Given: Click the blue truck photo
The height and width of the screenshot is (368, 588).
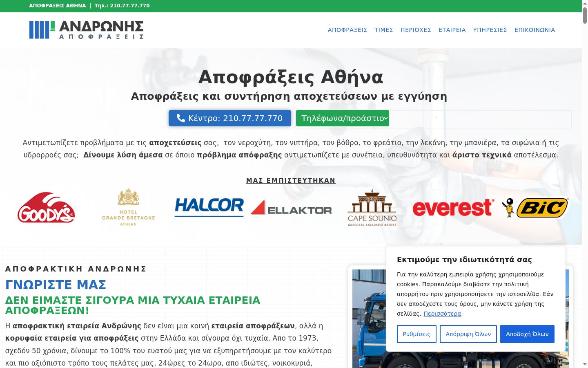Looking at the screenshot, I should (461, 319).
